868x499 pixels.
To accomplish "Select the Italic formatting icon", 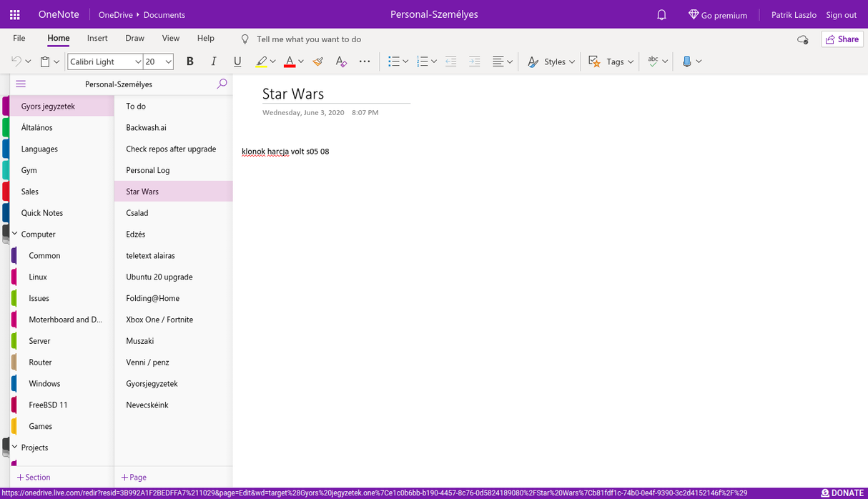I will click(213, 61).
